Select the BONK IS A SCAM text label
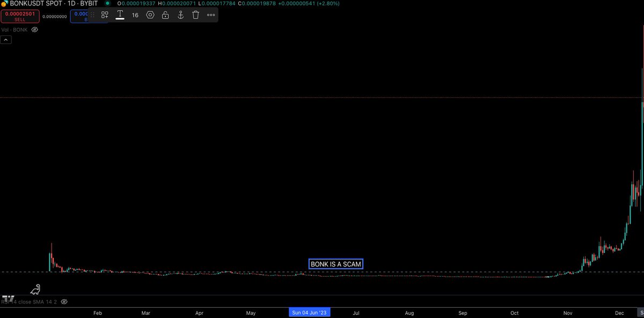The image size is (644, 318). pos(336,264)
